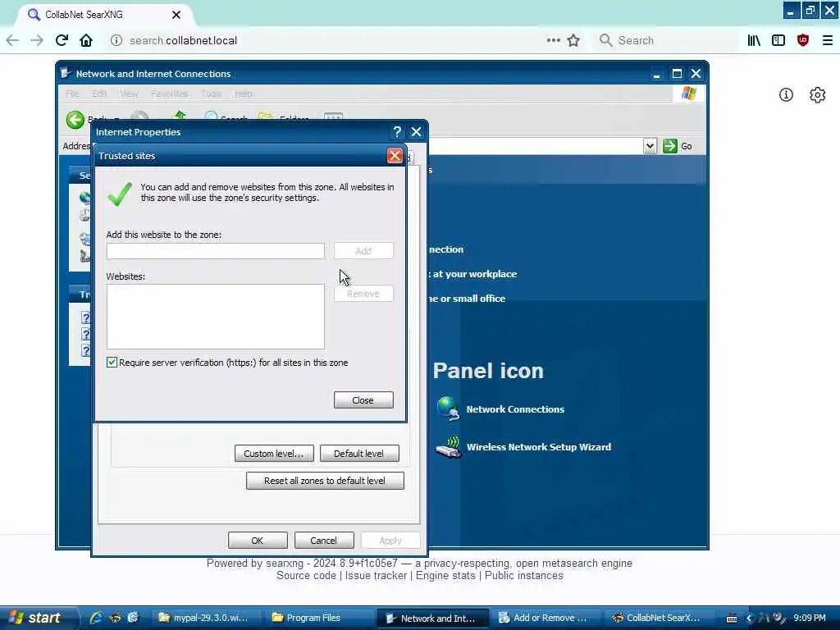The width and height of the screenshot is (840, 630).
Task: Click Reset all zones to default level
Action: (x=325, y=481)
